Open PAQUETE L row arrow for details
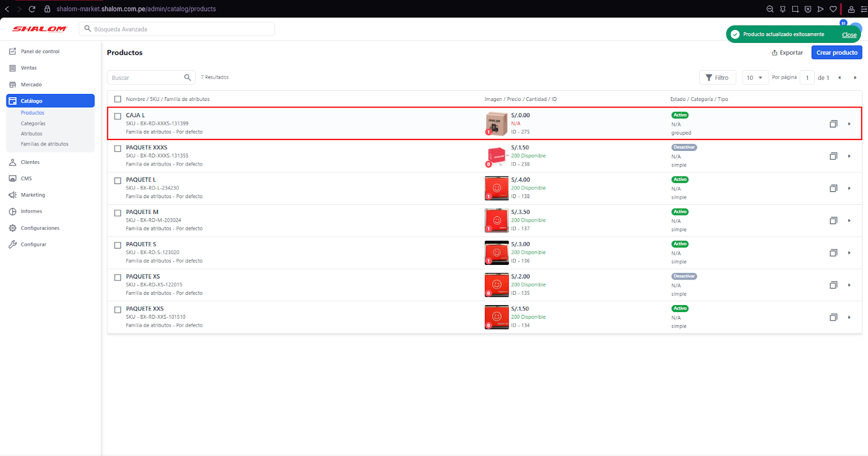Image resolution: width=868 pixels, height=456 pixels. 849,188
